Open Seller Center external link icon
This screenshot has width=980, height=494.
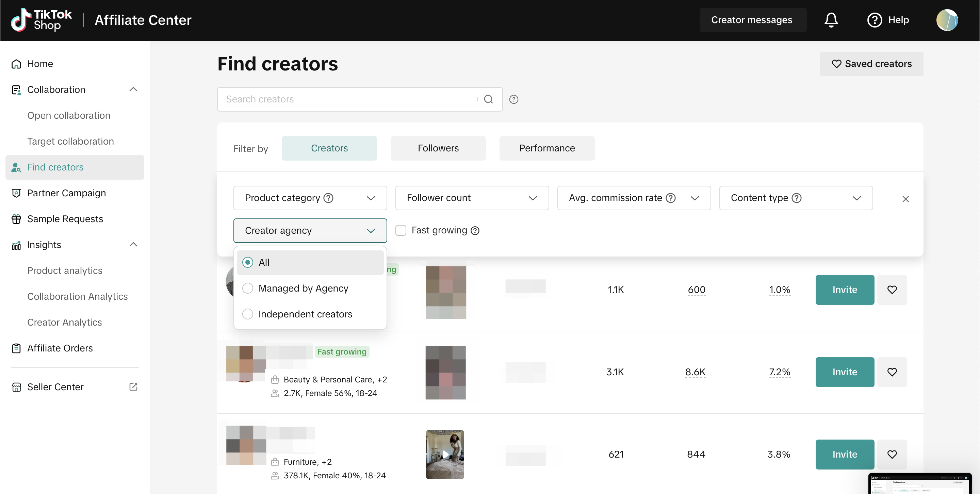133,387
